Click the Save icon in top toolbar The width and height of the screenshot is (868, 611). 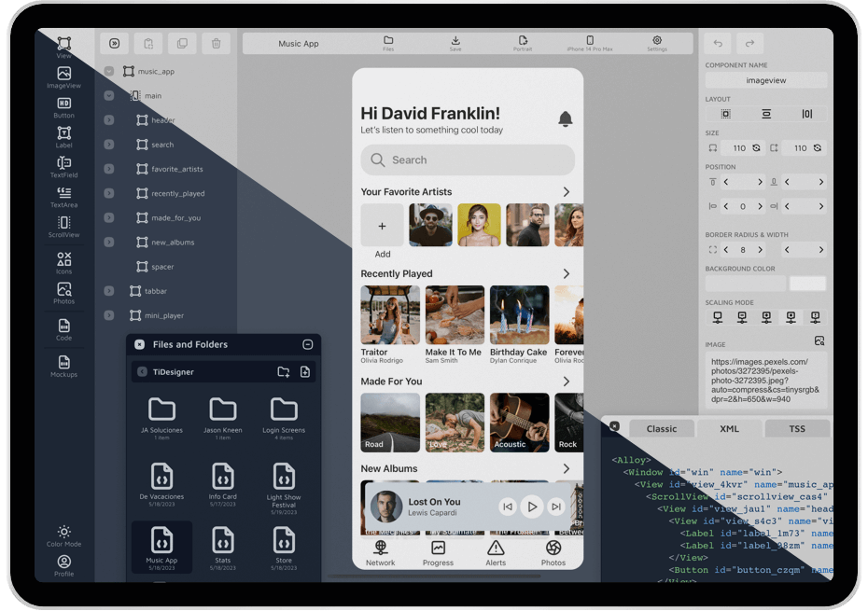[455, 43]
